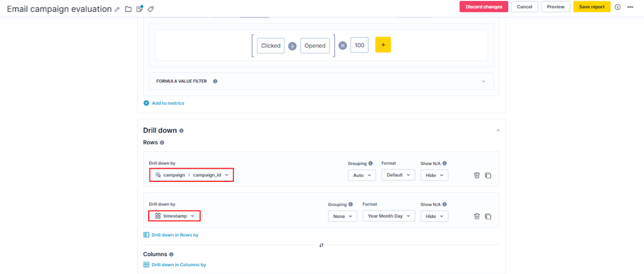Click Drill down in Columns by link
The width and height of the screenshot is (644, 274).
coord(179,265)
